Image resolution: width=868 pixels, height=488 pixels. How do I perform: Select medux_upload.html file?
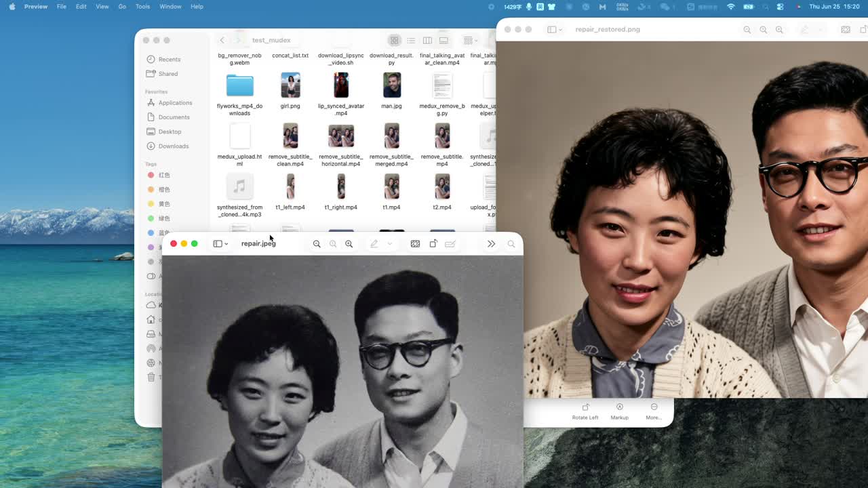[239, 136]
